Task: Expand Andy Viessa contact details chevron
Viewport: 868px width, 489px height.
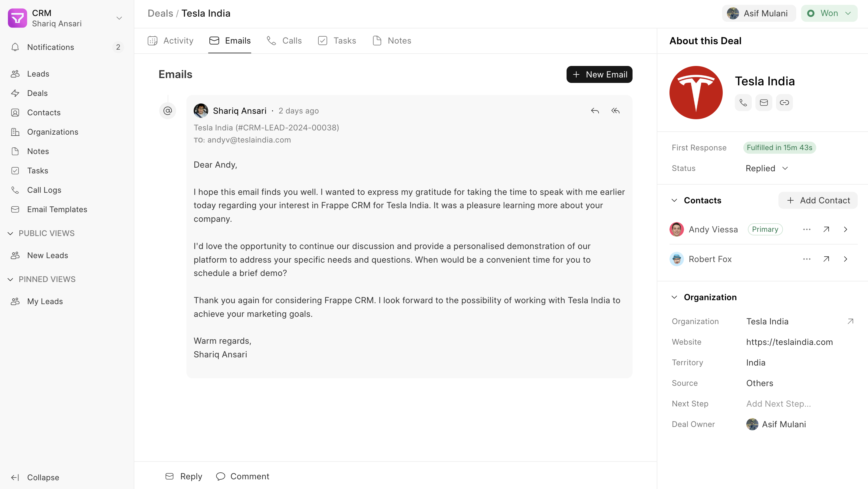Action: (845, 229)
